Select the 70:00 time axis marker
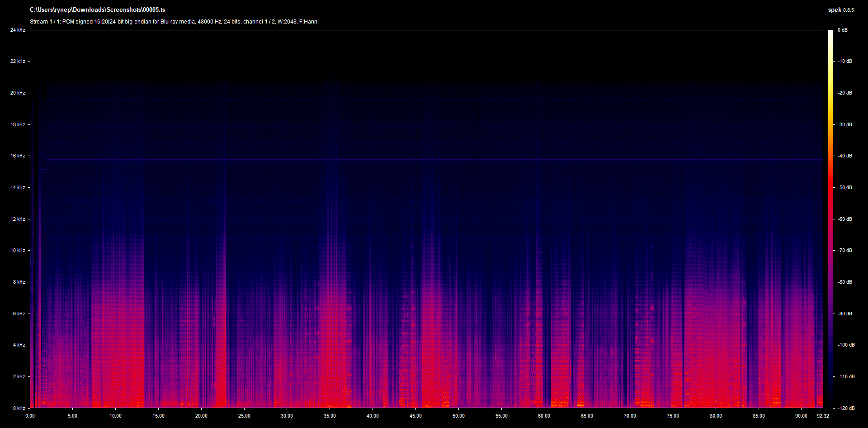The height and width of the screenshot is (428, 868). (630, 416)
